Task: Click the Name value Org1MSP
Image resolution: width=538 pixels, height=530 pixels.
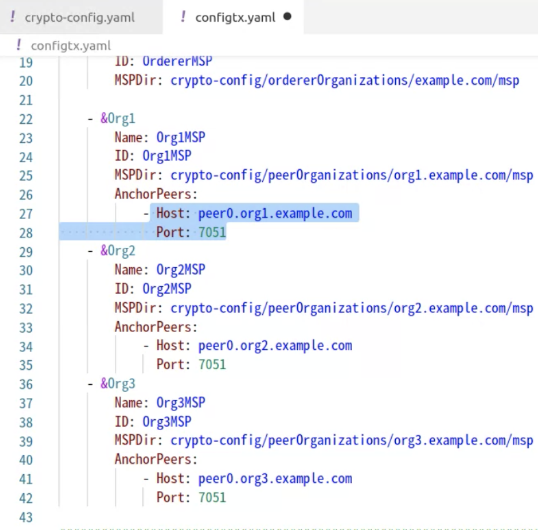Action: tap(181, 138)
